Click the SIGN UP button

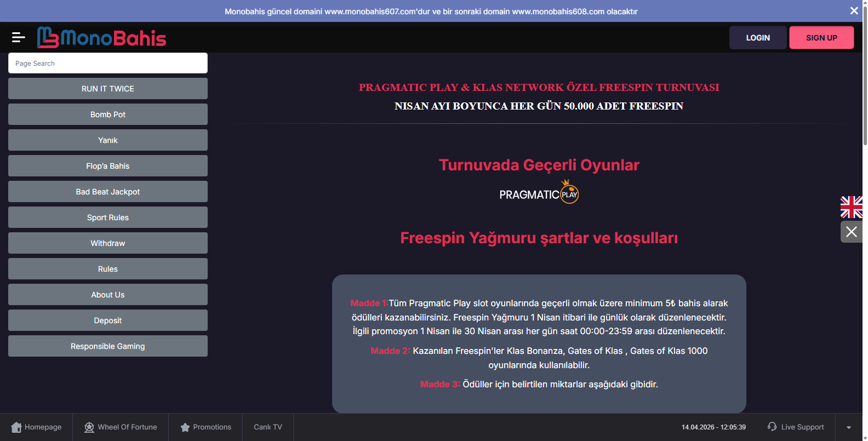(821, 38)
